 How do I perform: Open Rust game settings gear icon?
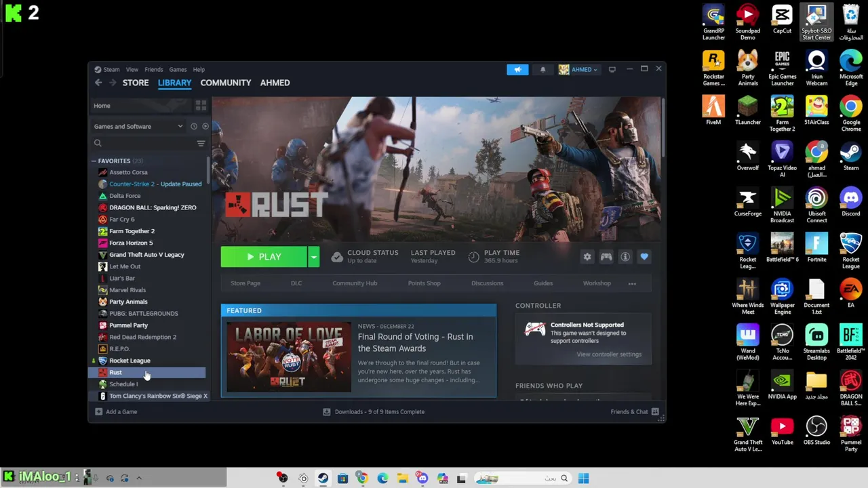(587, 257)
